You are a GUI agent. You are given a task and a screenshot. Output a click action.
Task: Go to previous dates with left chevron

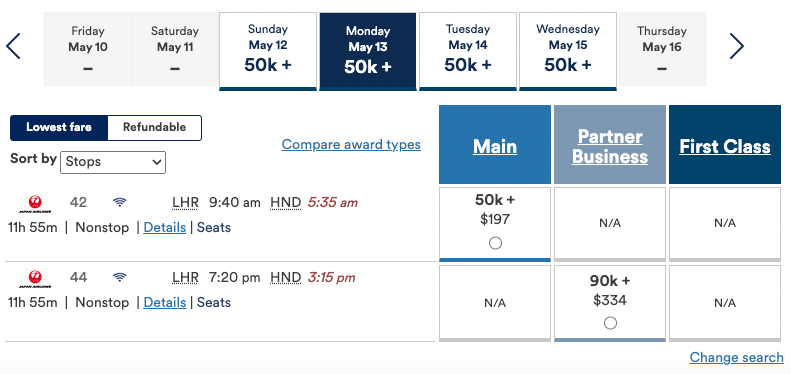[x=13, y=46]
